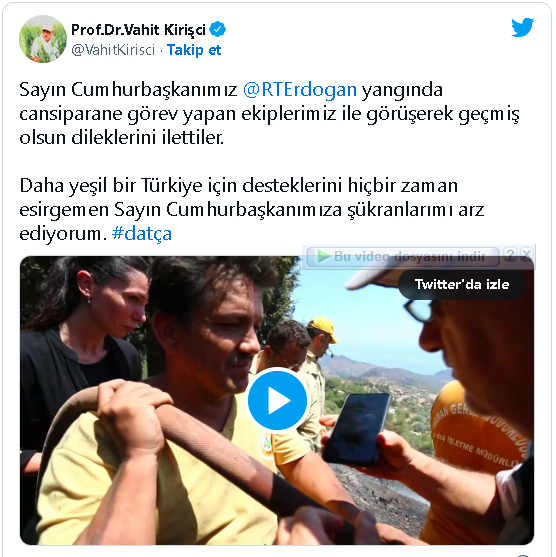
Task: Click the name Prof.Dr.Vahit Kirişci
Action: (x=139, y=30)
